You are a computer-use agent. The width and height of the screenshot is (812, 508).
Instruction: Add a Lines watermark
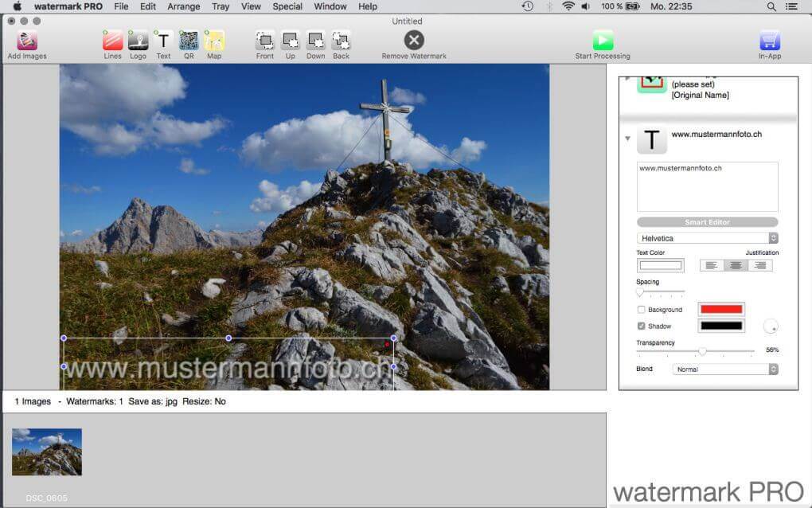point(112,41)
